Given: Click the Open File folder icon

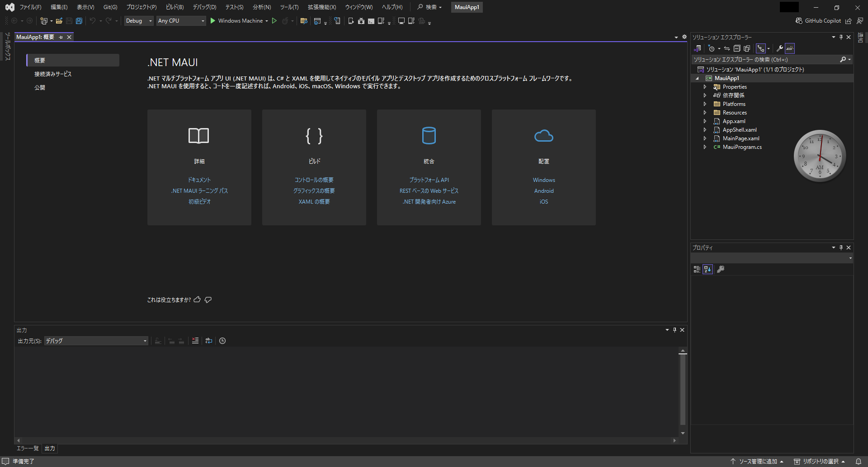Looking at the screenshot, I should click(59, 21).
